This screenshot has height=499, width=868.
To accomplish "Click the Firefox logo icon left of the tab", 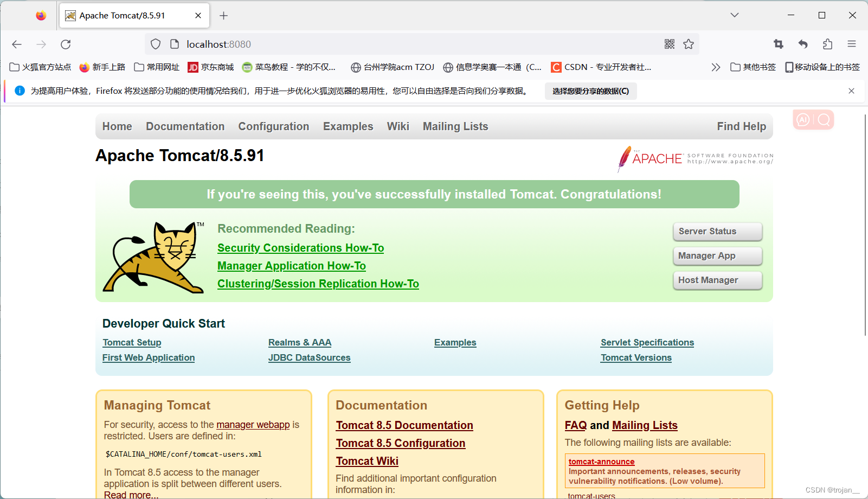I will click(x=41, y=15).
